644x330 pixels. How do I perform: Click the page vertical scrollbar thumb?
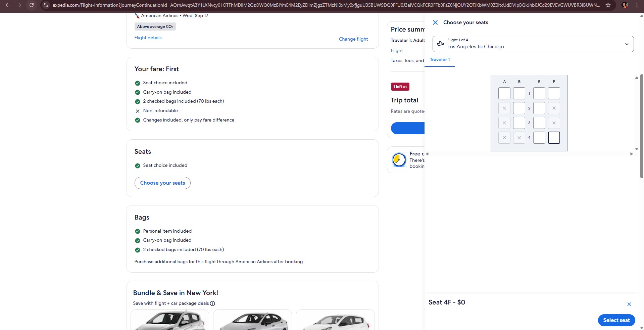coord(642,126)
